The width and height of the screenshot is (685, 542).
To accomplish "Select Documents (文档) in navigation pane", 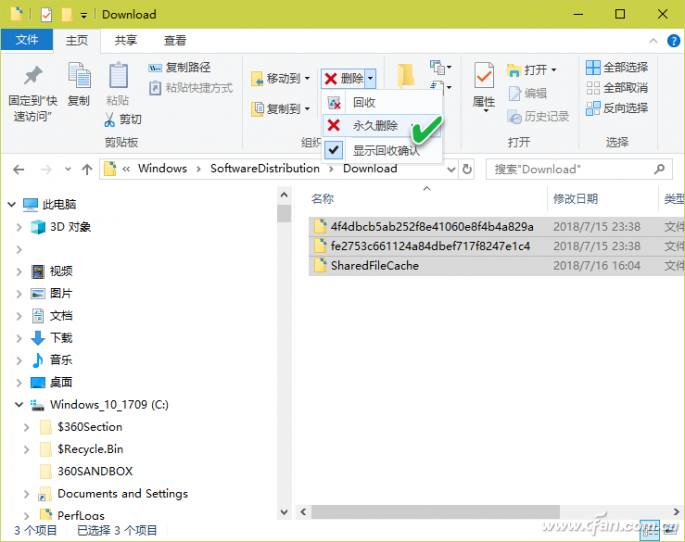I will click(x=60, y=316).
